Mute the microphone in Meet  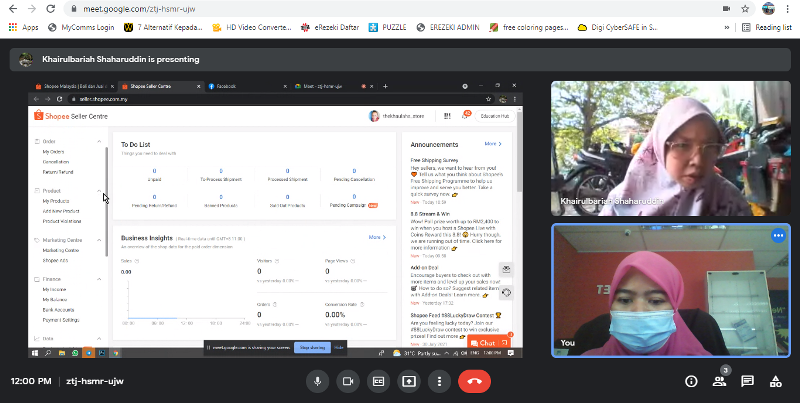(318, 381)
